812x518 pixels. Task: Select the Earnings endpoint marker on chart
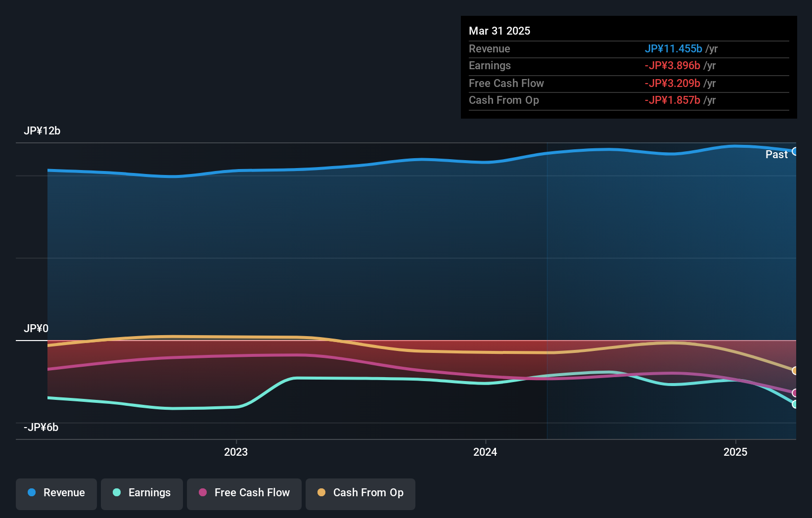795,404
